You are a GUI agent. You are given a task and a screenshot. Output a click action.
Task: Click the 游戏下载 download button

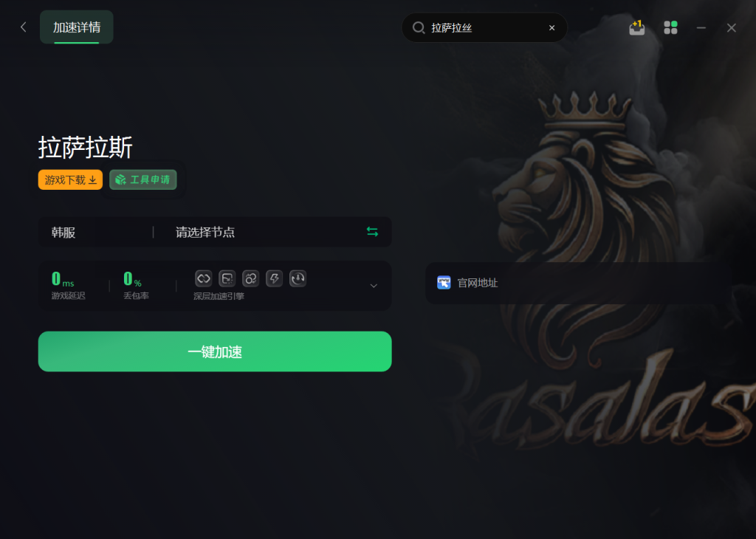click(x=70, y=180)
